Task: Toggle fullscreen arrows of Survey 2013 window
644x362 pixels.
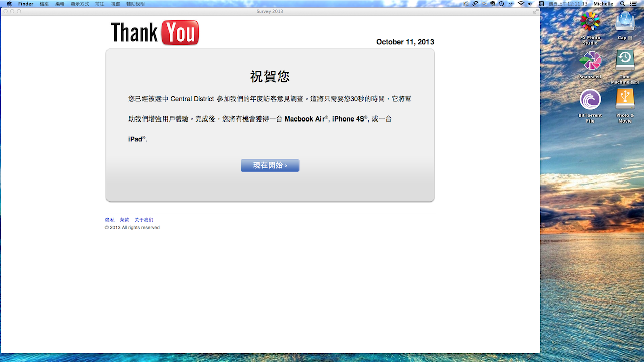Action: pyautogui.click(x=535, y=11)
